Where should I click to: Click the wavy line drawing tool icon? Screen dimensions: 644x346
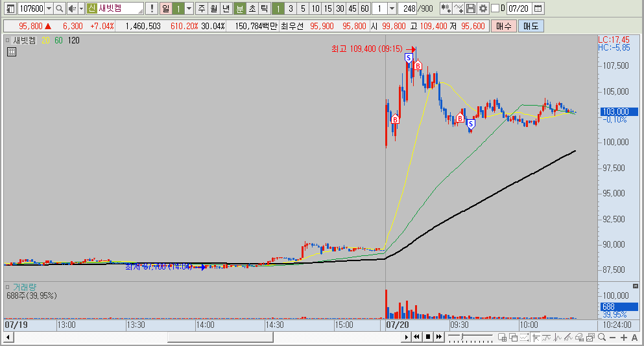(x=546, y=338)
